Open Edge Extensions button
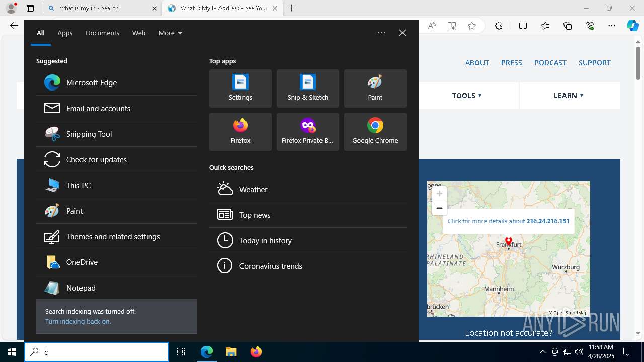Screen dimensions: 644x362 tap(499, 26)
